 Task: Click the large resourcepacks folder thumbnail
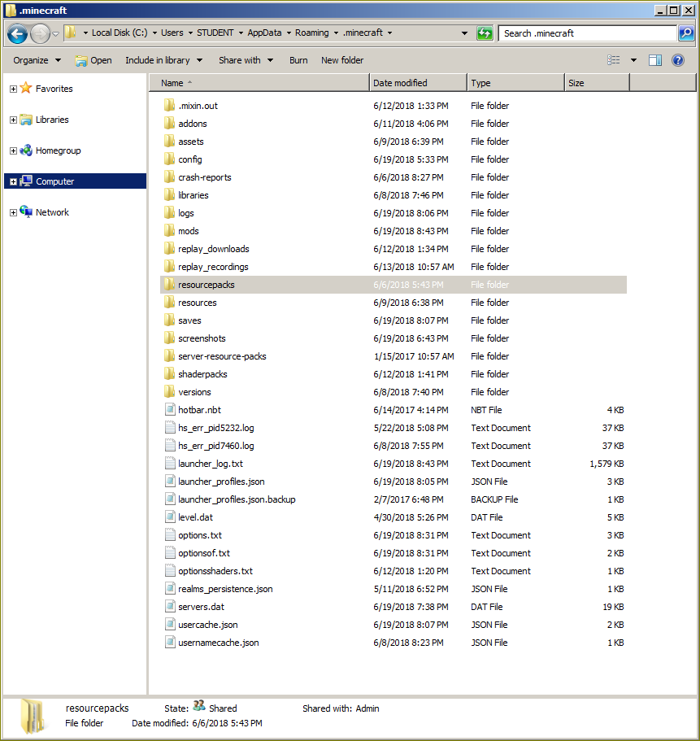tap(33, 716)
